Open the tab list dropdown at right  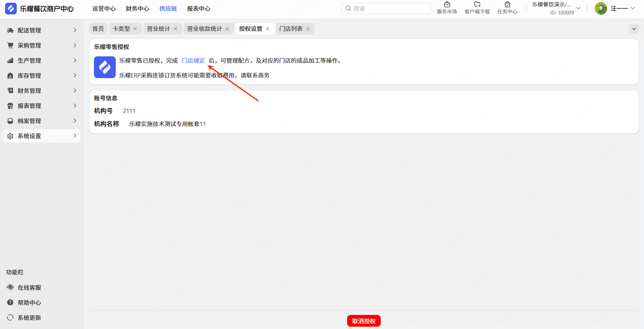click(634, 29)
